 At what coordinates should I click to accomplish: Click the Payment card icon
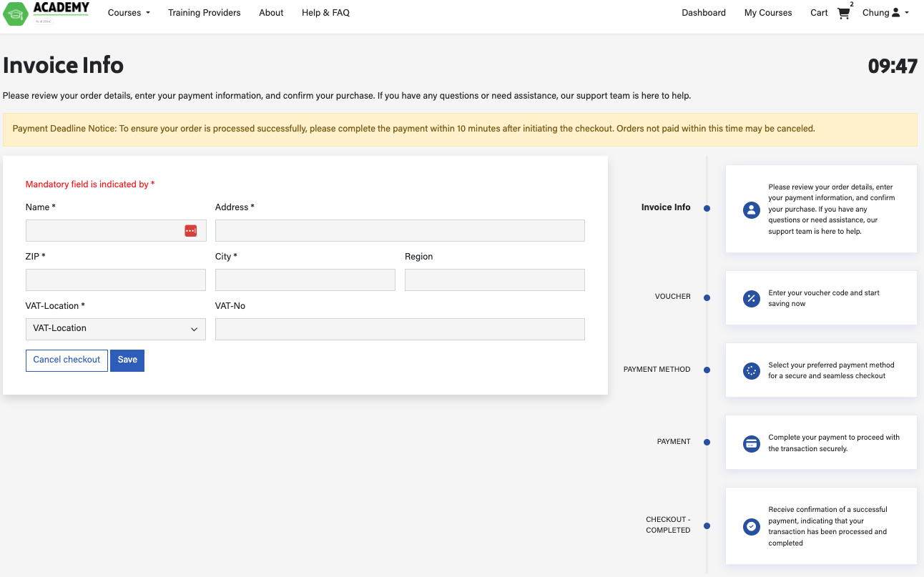[751, 443]
